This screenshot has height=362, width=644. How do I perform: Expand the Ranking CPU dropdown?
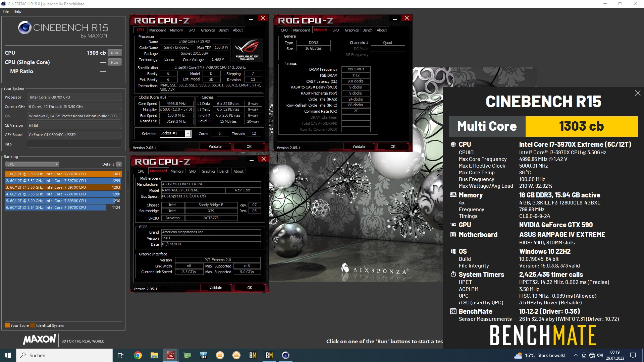coord(32,164)
